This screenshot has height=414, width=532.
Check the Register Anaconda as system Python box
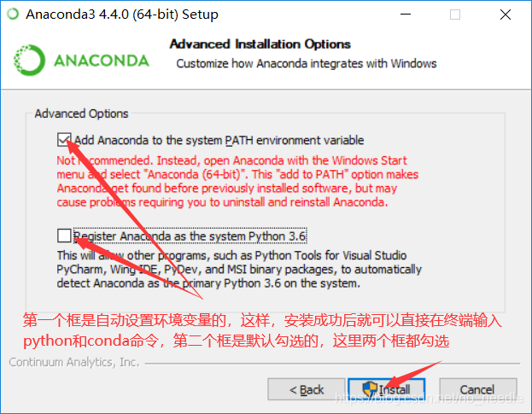click(64, 236)
